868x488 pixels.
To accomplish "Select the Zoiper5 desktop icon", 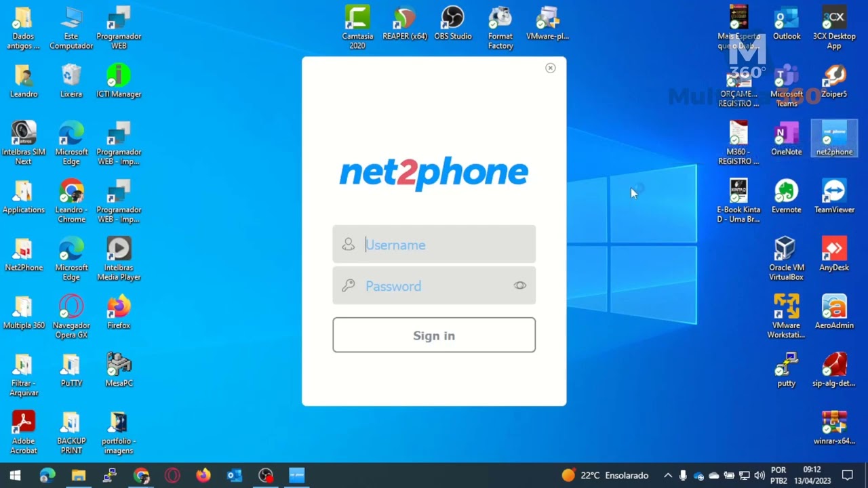I will (x=834, y=81).
